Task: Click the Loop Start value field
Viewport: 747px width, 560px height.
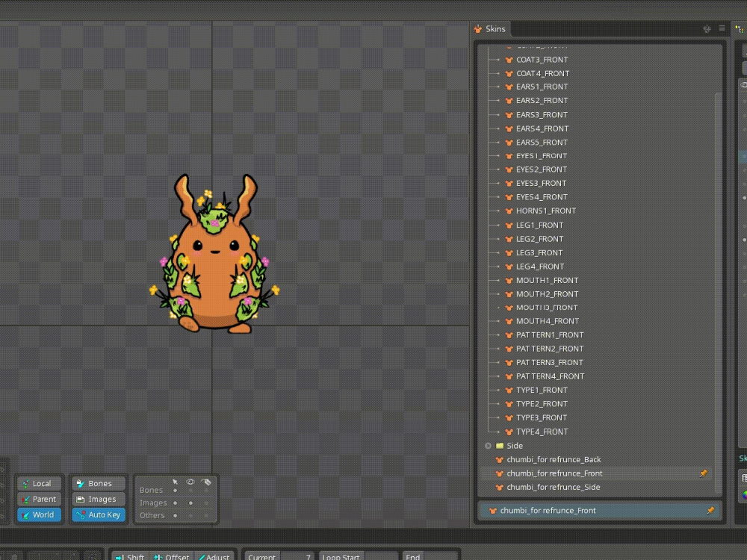Action: click(379, 556)
